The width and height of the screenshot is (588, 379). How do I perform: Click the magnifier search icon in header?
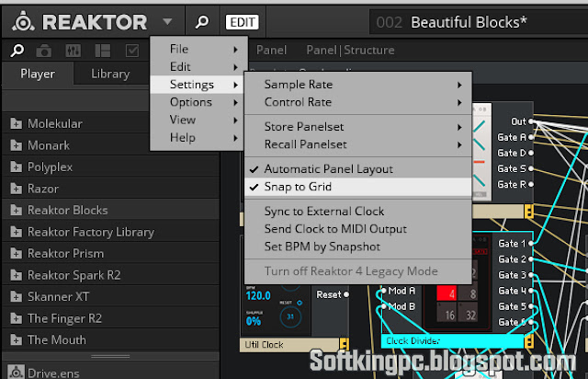[202, 22]
